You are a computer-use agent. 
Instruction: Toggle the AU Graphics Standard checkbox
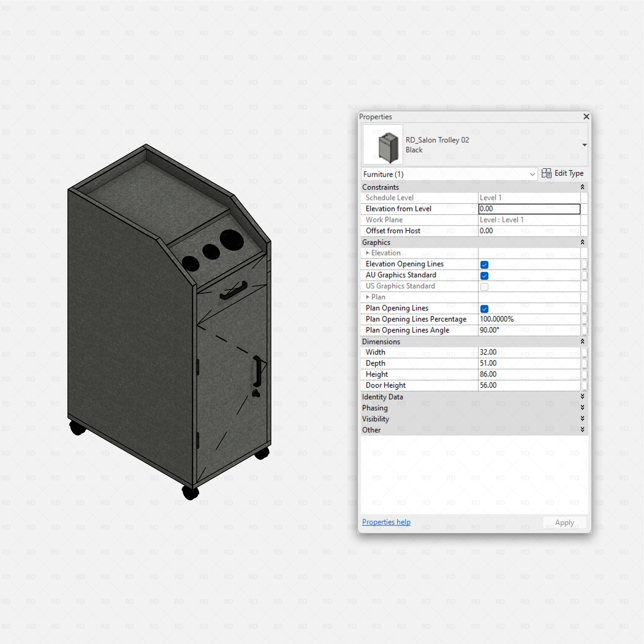click(484, 276)
